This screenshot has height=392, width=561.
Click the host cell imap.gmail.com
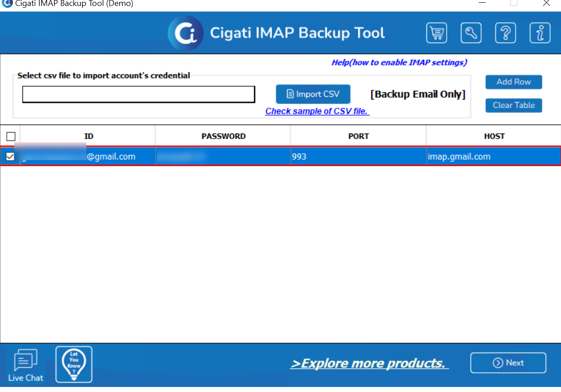[x=494, y=157]
